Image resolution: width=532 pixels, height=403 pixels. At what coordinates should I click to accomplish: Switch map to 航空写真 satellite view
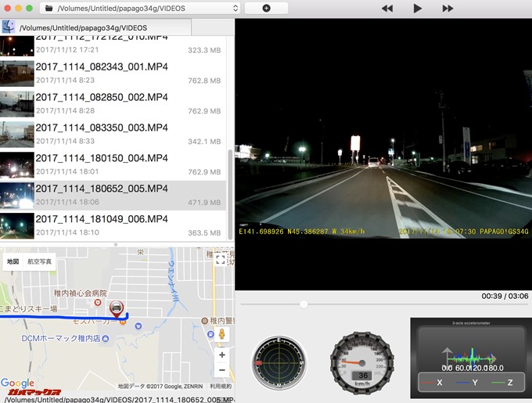[x=39, y=261]
